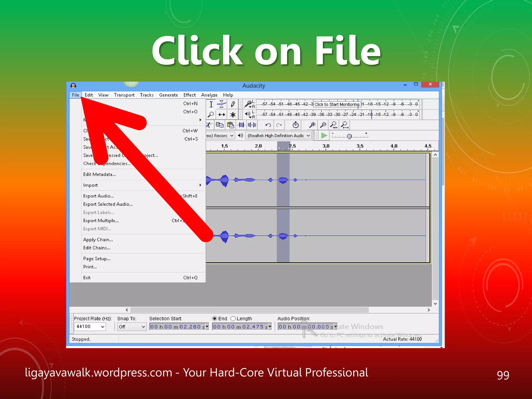Pick the Time Shift tool
The image size is (532, 399).
(x=221, y=115)
